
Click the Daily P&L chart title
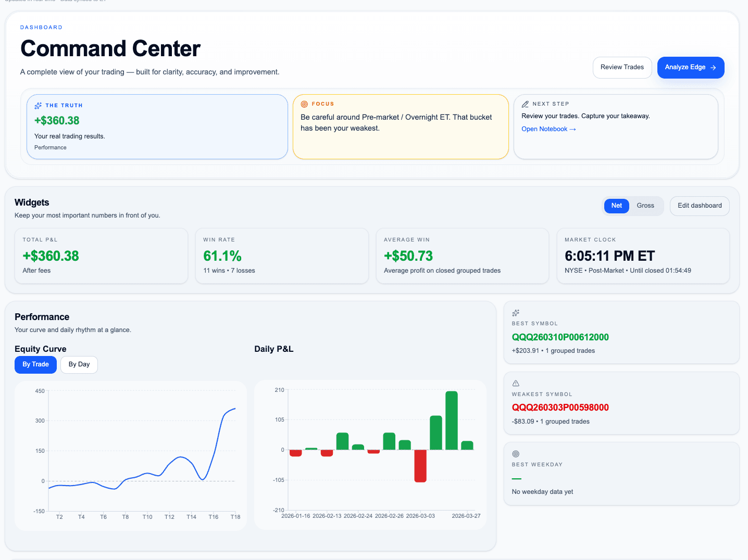pyautogui.click(x=274, y=349)
